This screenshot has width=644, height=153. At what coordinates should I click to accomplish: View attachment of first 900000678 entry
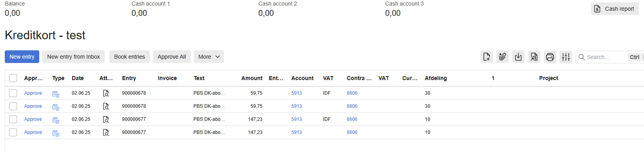click(x=106, y=93)
